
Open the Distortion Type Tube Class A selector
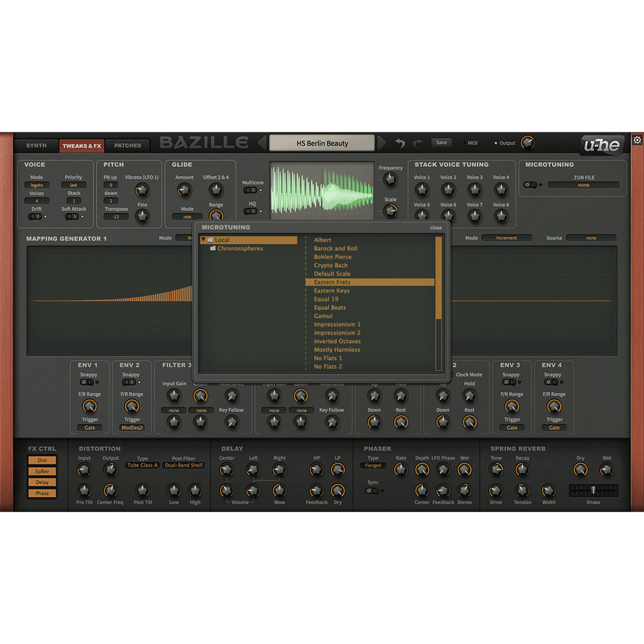coord(142,465)
